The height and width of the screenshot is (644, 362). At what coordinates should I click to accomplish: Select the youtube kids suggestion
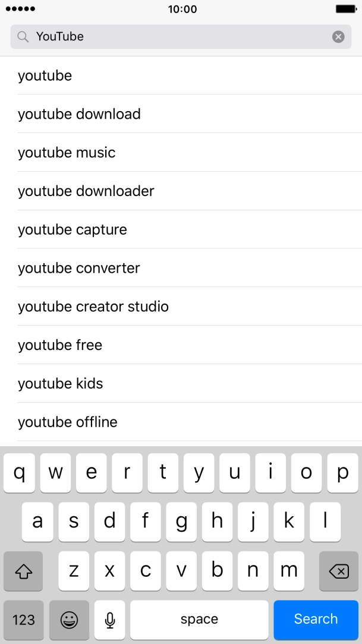(60, 383)
